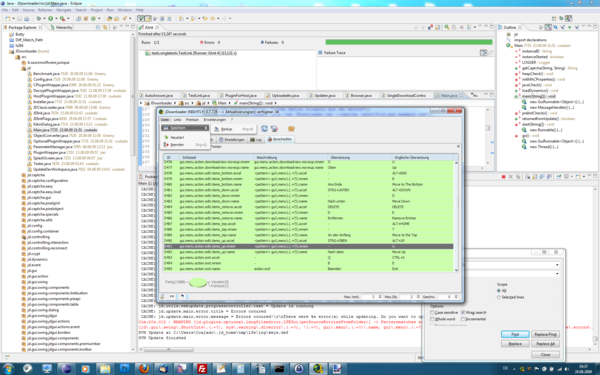Click the green Run icon in Eclipse toolbar
This screenshot has width=600, height=375.
click(x=50, y=18)
